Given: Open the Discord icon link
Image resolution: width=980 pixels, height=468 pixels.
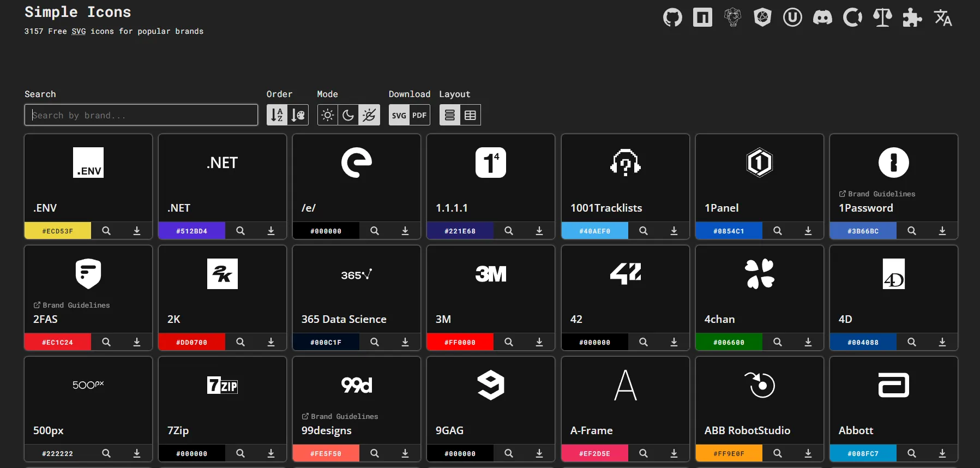Looking at the screenshot, I should tap(822, 17).
